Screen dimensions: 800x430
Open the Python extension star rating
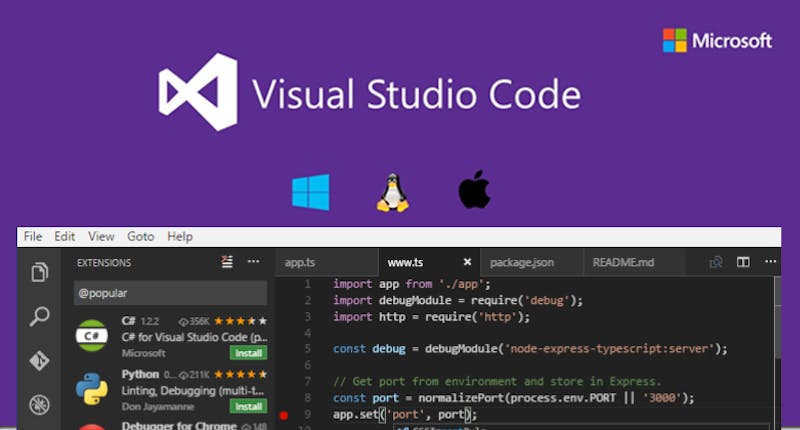[240, 374]
